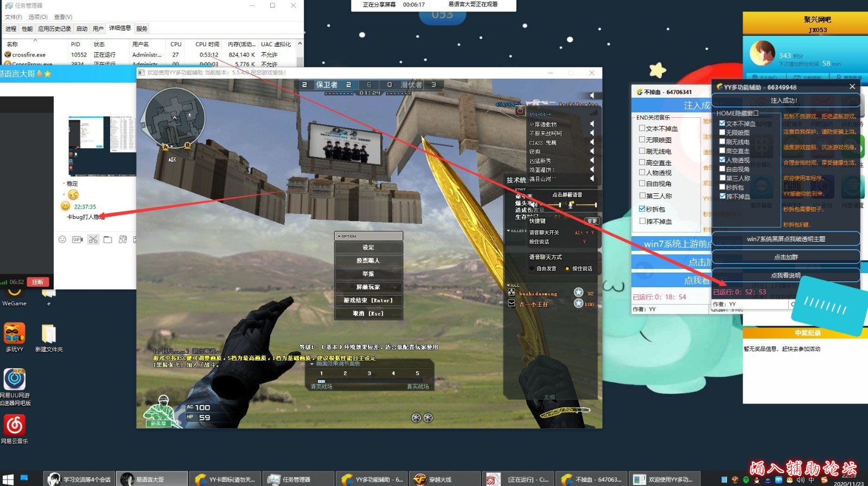Viewport: 868px width, 486px height.
Task: Open the 网易UU网游加速器 desktop icon
Action: [x=15, y=379]
